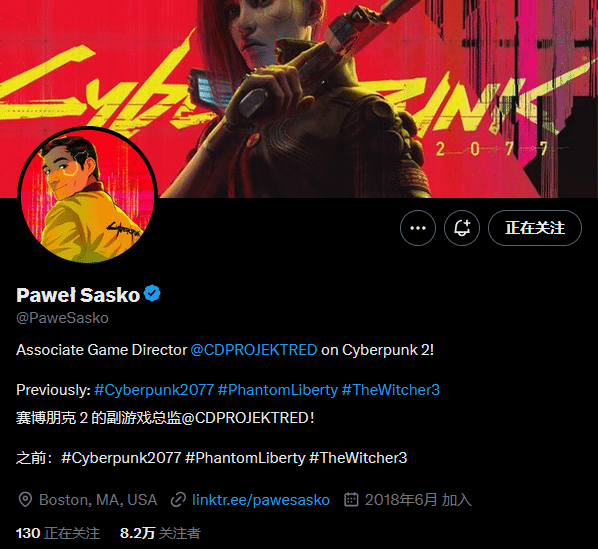Show the 130 正在关注 following list
Image resolution: width=598 pixels, height=549 pixels.
[58, 533]
